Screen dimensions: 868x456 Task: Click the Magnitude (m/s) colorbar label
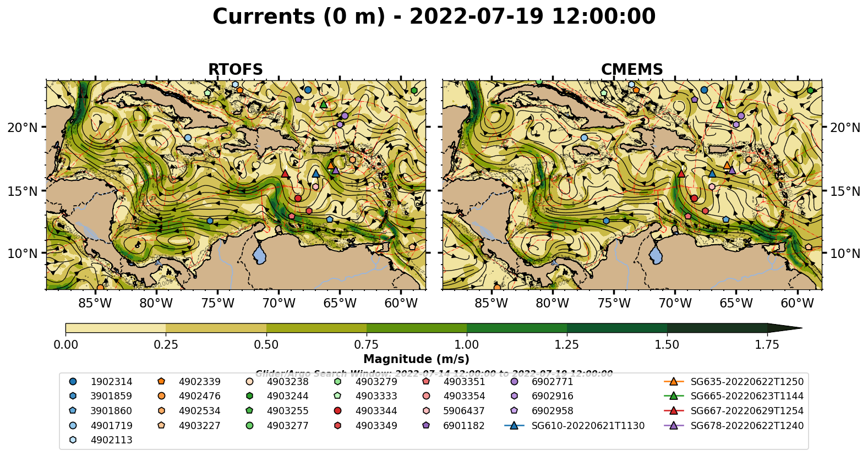[x=416, y=359]
